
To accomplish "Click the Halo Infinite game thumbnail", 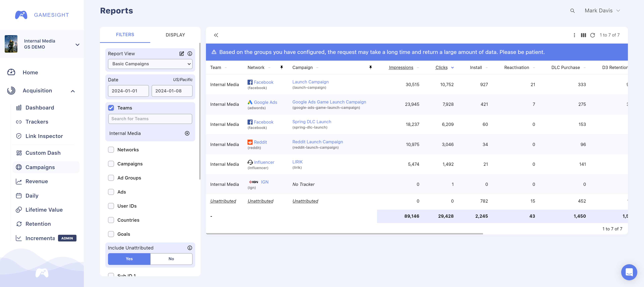I will point(11,44).
